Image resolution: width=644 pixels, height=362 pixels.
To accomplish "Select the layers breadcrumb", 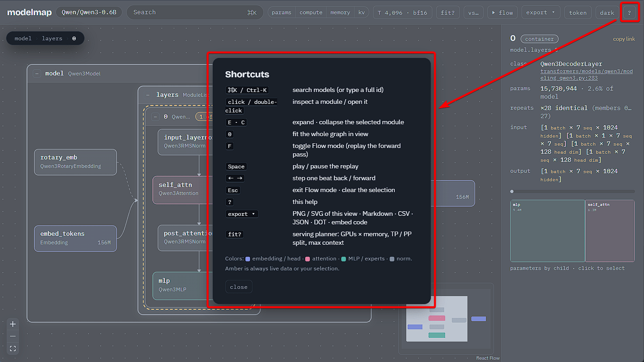I will (x=52, y=38).
